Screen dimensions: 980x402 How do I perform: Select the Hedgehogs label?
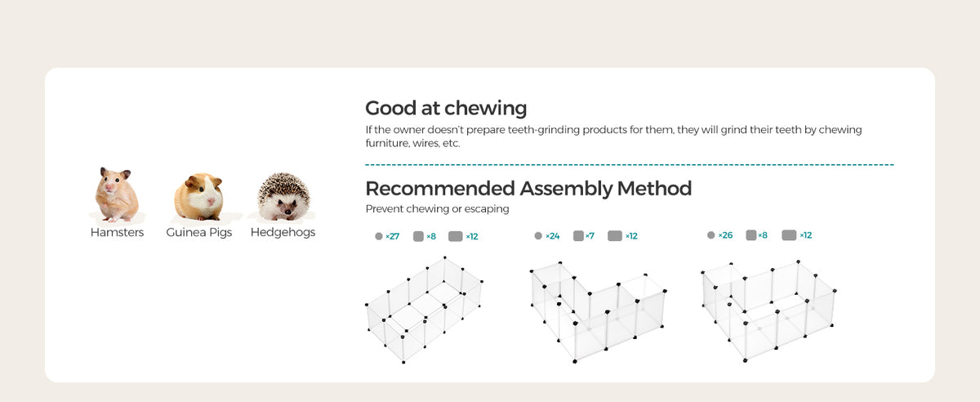coord(283,233)
